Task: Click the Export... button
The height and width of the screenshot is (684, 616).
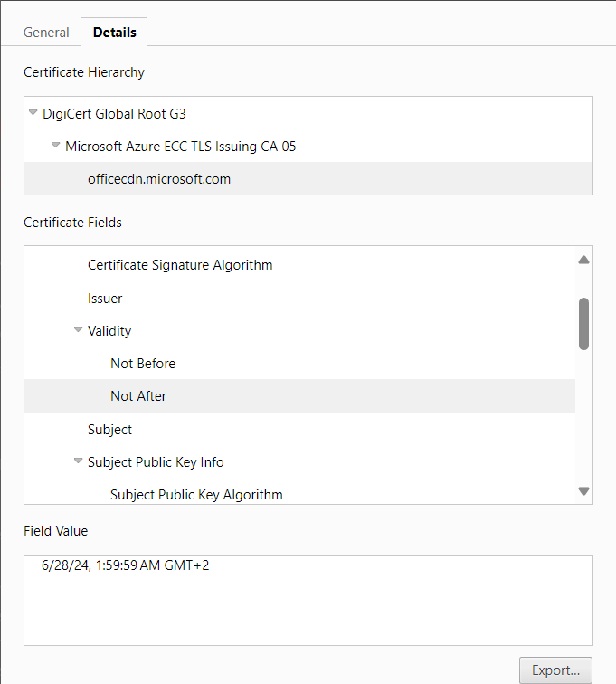Action: [555, 670]
